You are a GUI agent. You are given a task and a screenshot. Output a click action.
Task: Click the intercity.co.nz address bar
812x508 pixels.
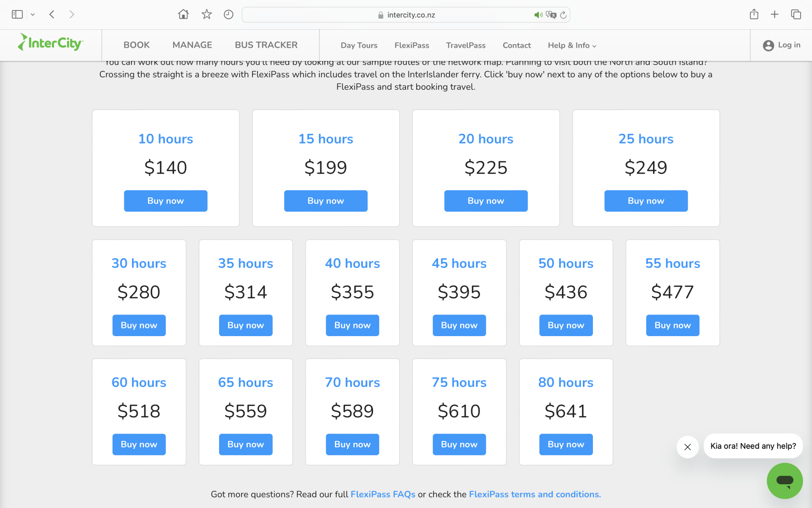pyautogui.click(x=406, y=15)
